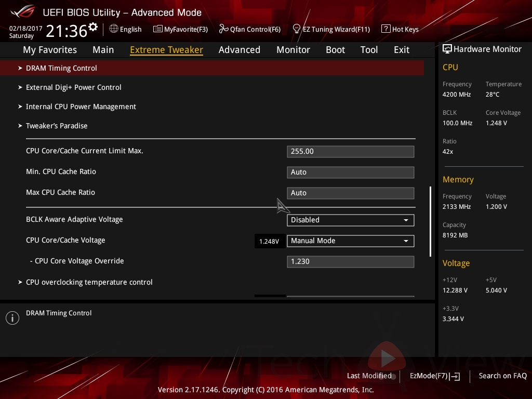Open the Exit tab
The height and width of the screenshot is (399, 532).
coord(402,50)
